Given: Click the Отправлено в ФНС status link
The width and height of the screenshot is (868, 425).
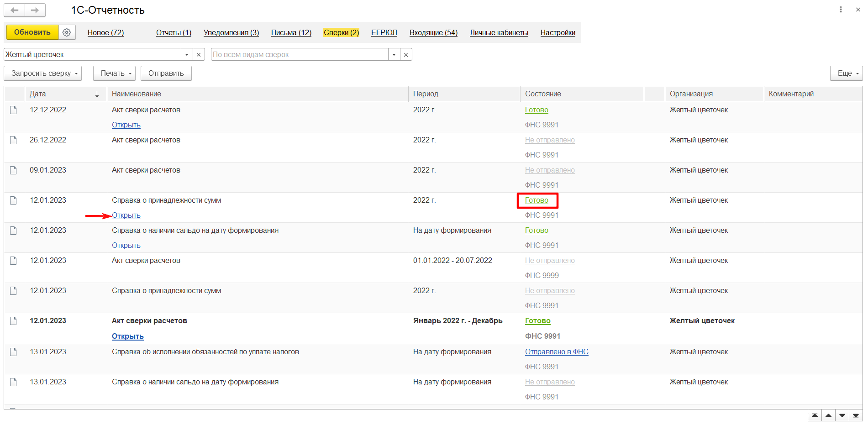Looking at the screenshot, I should click(557, 352).
